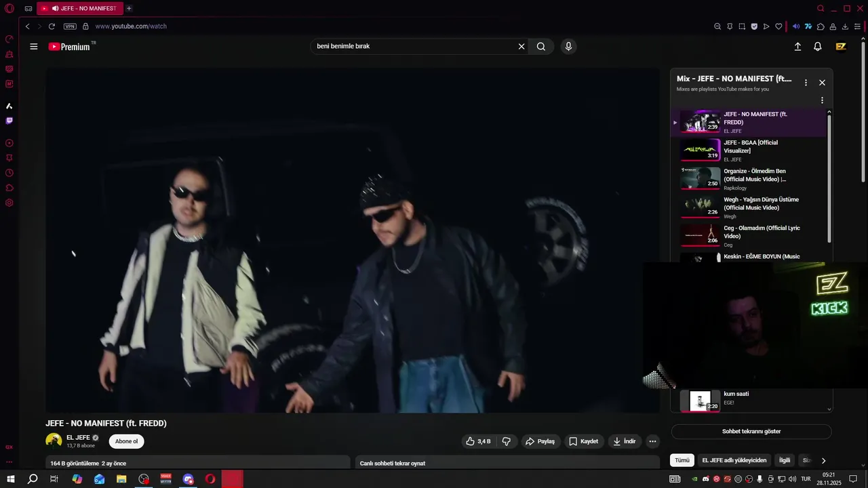868x488 pixels.
Task: Save video with Kaydet button
Action: pyautogui.click(x=583, y=441)
